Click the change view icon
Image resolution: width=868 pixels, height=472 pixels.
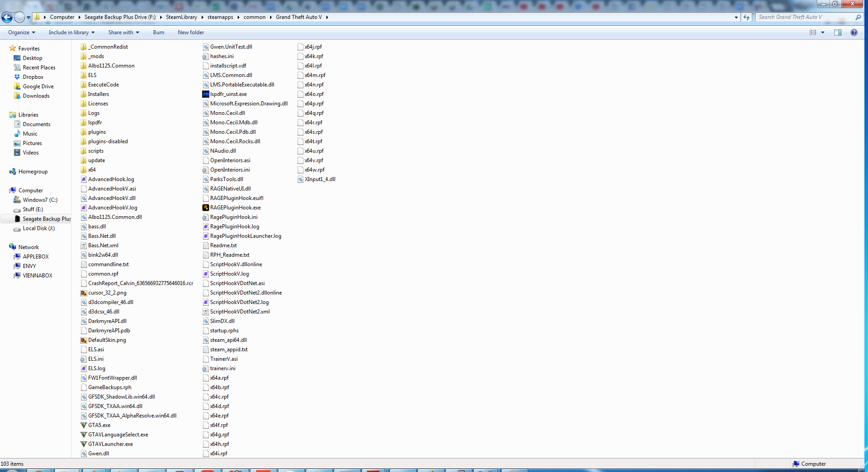(813, 32)
